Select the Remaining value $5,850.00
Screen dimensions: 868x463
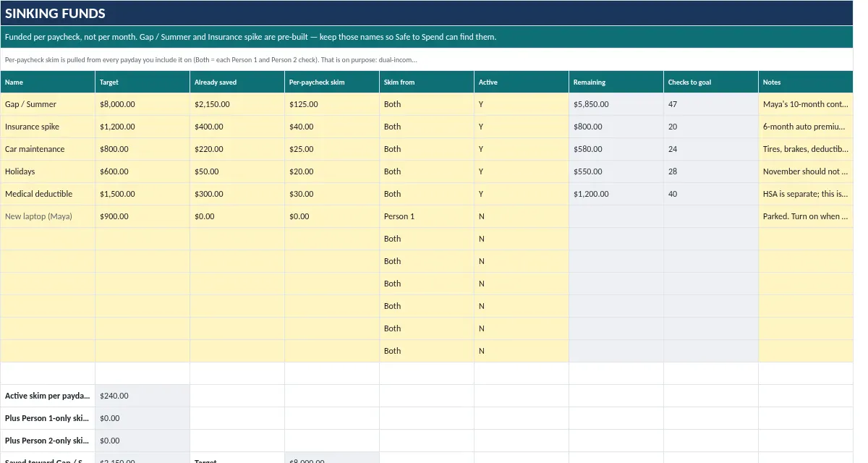(616, 104)
